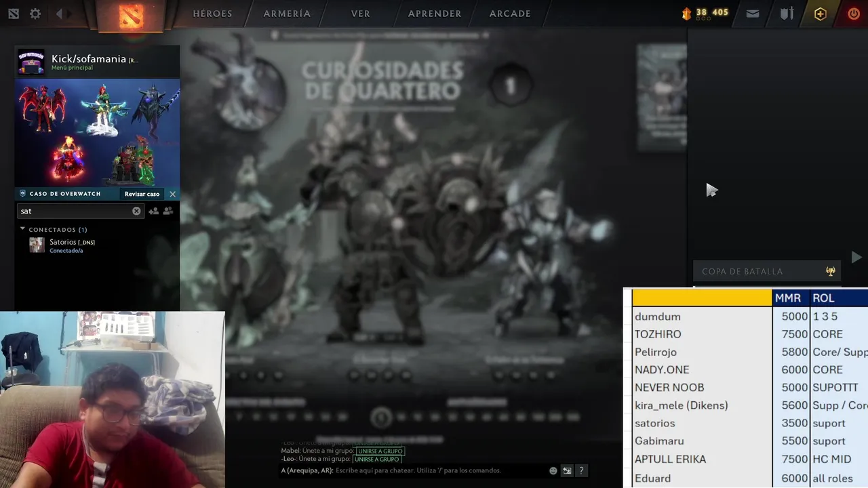Screen dimensions: 868x488
Task: Click -Leo-'s bottom Unirse a grupo button
Action: [376, 459]
